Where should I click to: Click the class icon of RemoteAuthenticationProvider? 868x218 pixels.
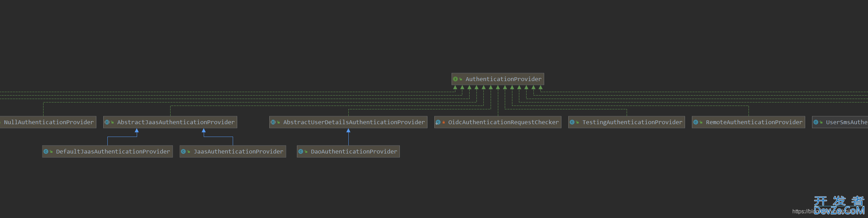point(696,122)
